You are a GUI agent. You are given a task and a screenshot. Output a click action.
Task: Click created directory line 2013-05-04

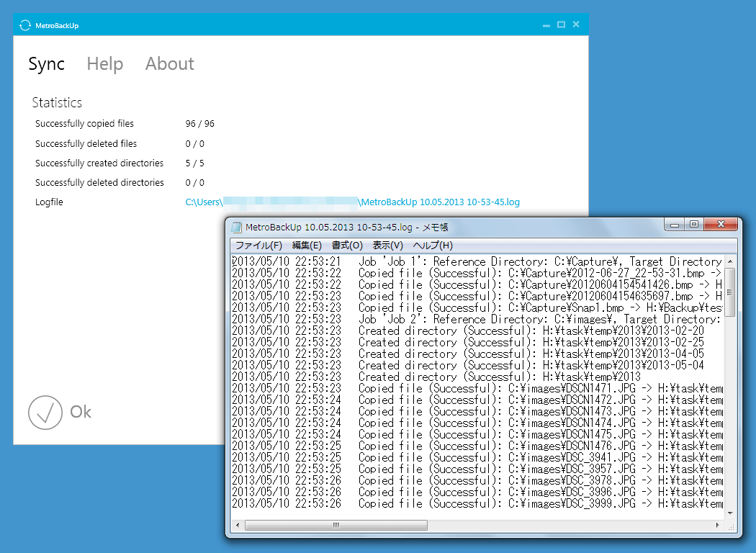(468, 366)
